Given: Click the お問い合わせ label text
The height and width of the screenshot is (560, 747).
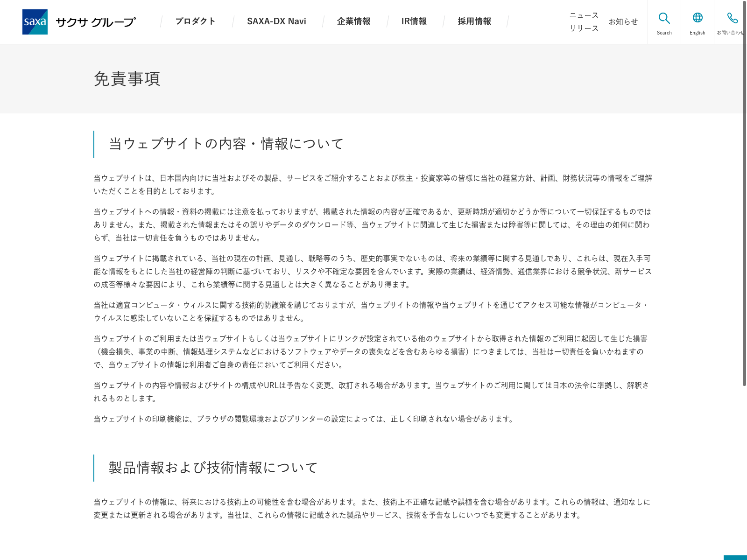Looking at the screenshot, I should pyautogui.click(x=730, y=33).
